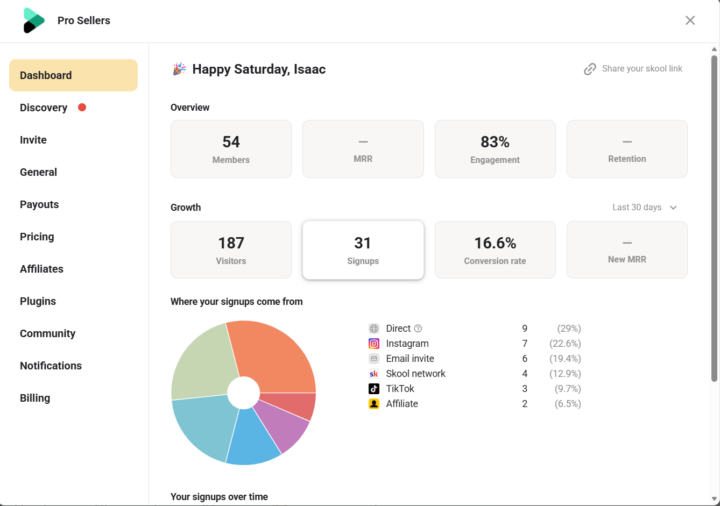Open the Last 30 days dropdown
Viewport: 720px width, 506px height.
(644, 208)
